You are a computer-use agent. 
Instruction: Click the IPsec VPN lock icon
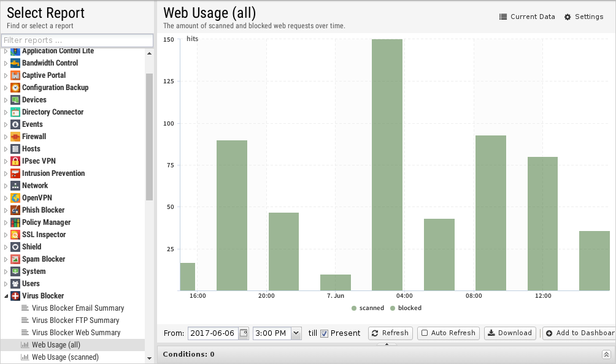click(x=15, y=161)
